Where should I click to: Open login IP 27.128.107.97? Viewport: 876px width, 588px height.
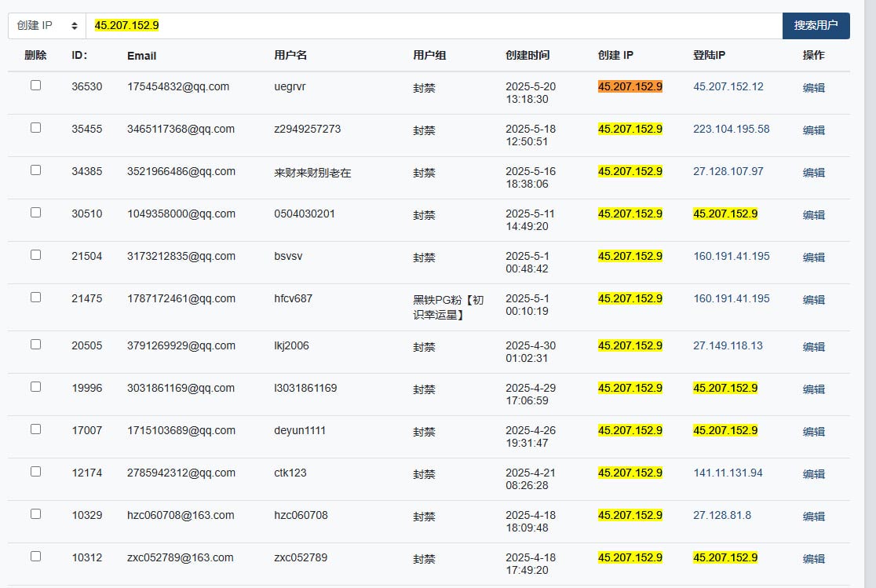tap(728, 172)
